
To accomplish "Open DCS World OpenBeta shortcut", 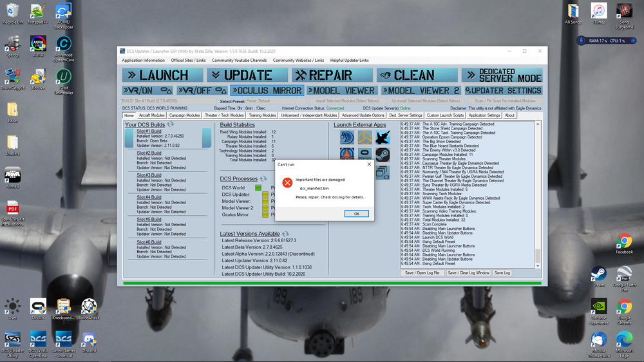I will coord(38,345).
